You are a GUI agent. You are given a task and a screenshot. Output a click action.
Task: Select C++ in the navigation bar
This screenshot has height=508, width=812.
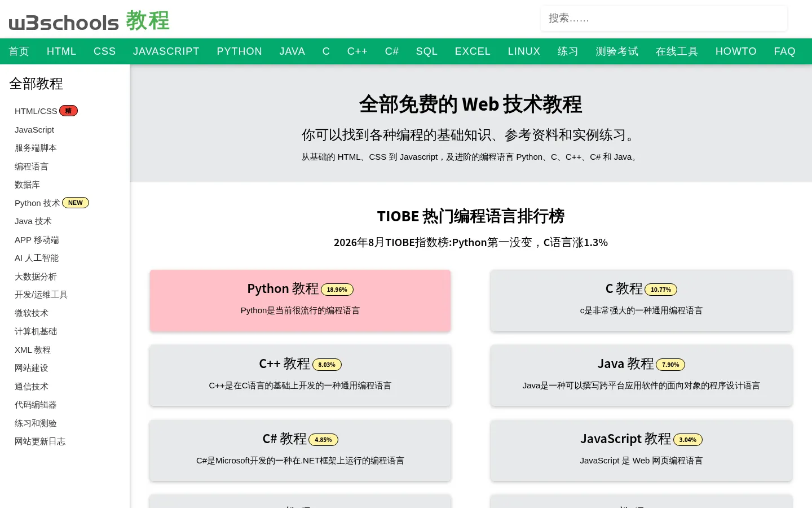(358, 51)
